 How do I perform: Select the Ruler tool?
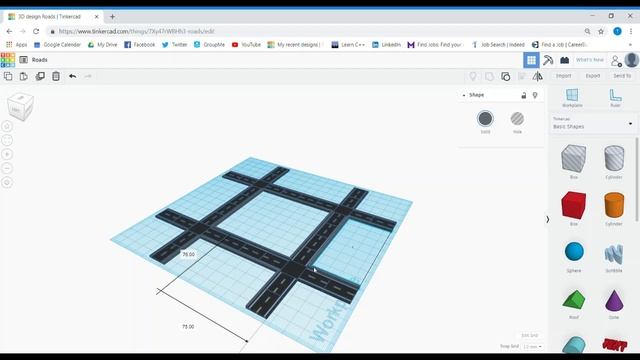tap(615, 98)
